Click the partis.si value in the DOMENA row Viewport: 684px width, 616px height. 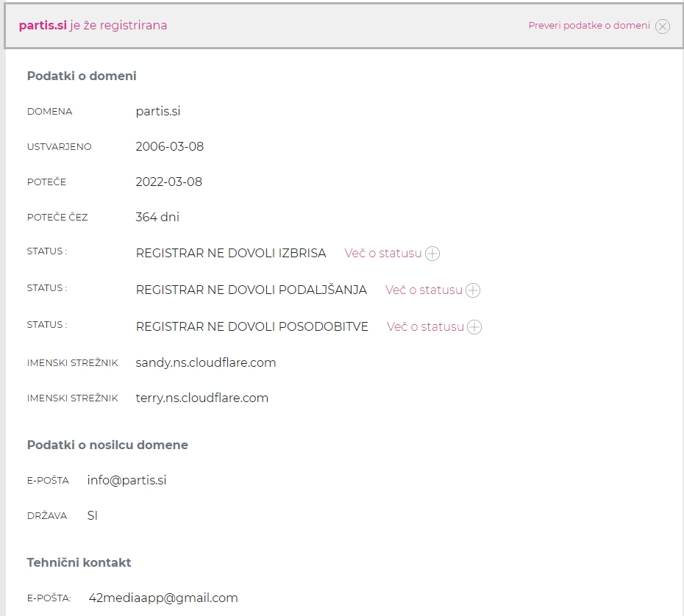[158, 112]
